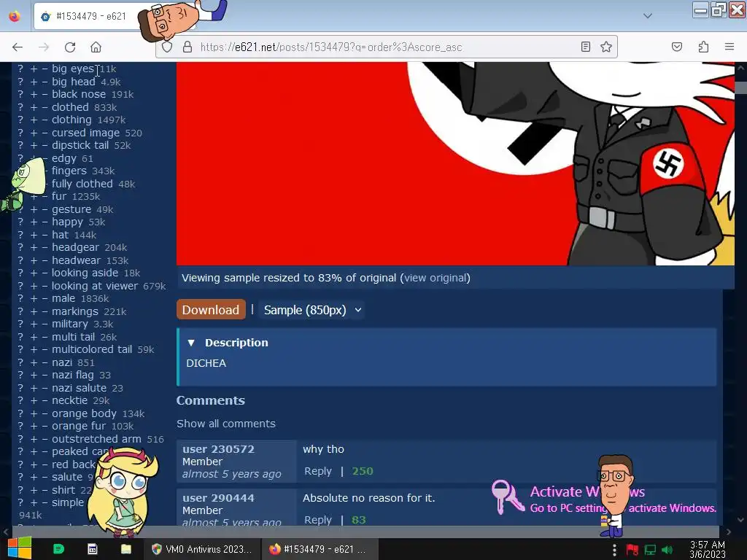Open the green taskbar chat icon
747x560 pixels.
pyautogui.click(x=58, y=549)
